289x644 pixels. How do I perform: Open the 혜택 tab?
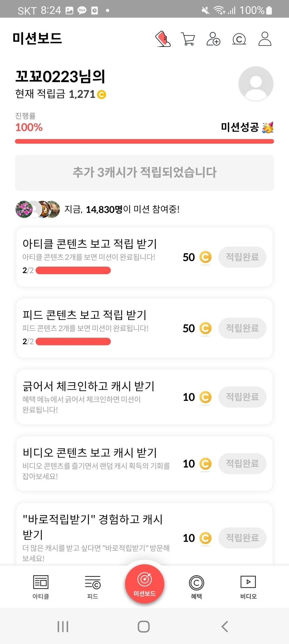pos(196,587)
